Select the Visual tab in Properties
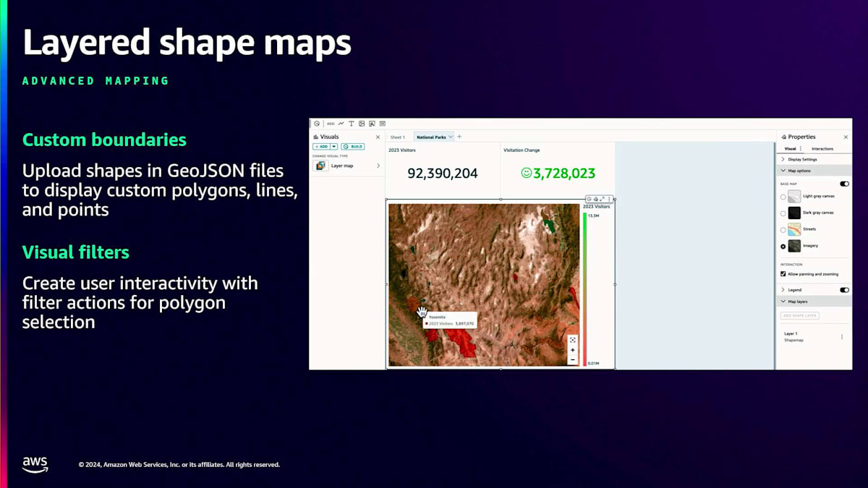This screenshot has width=868, height=488. (x=791, y=148)
